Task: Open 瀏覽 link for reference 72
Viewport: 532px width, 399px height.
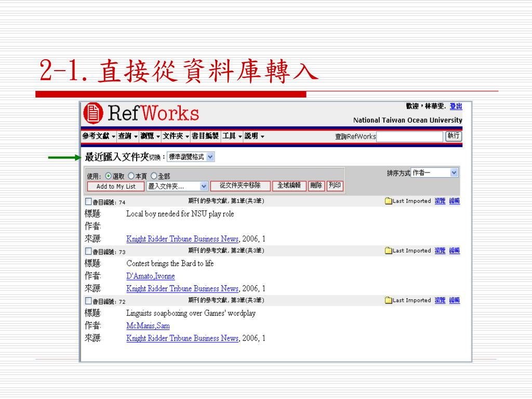Action: [x=440, y=300]
